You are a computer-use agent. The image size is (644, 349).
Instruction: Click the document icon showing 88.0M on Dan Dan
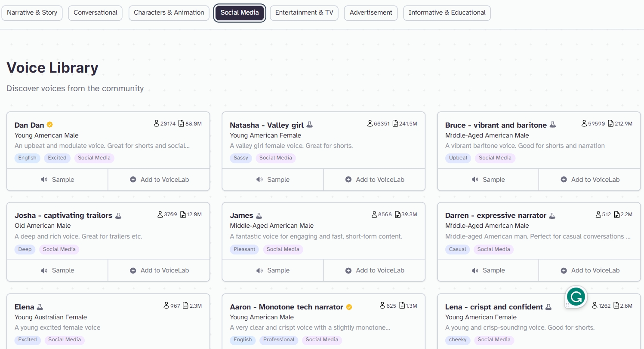click(181, 123)
